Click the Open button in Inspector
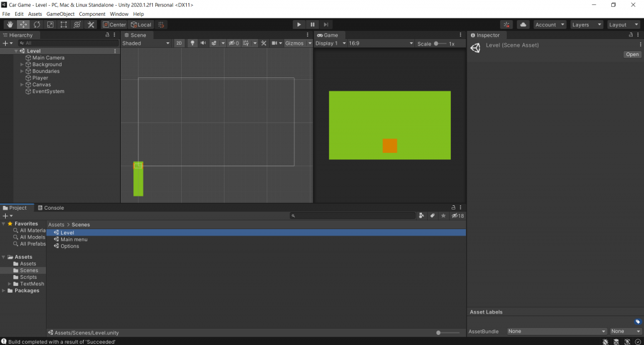 632,55
